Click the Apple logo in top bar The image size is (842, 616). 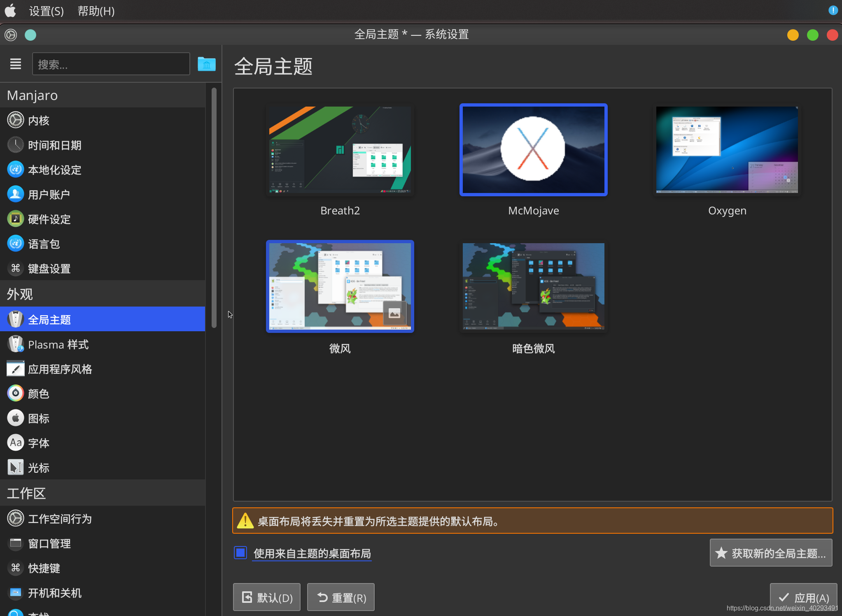[x=10, y=11]
